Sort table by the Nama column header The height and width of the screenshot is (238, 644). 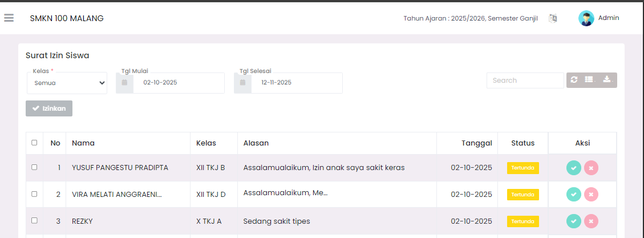[x=83, y=143]
